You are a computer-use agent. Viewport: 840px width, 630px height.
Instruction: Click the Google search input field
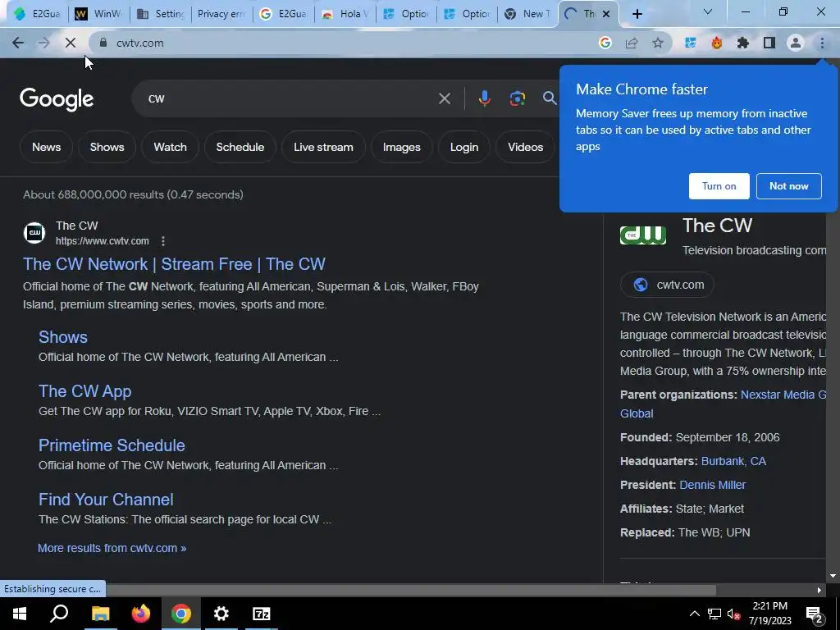click(x=290, y=98)
